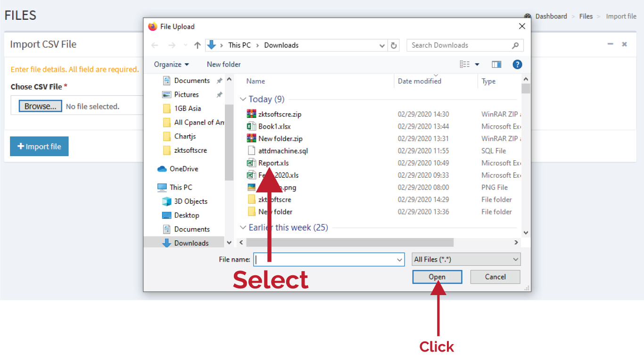Image resolution: width=644 pixels, height=362 pixels.
Task: Click the horizontal scrollbar of file list
Action: point(350,242)
